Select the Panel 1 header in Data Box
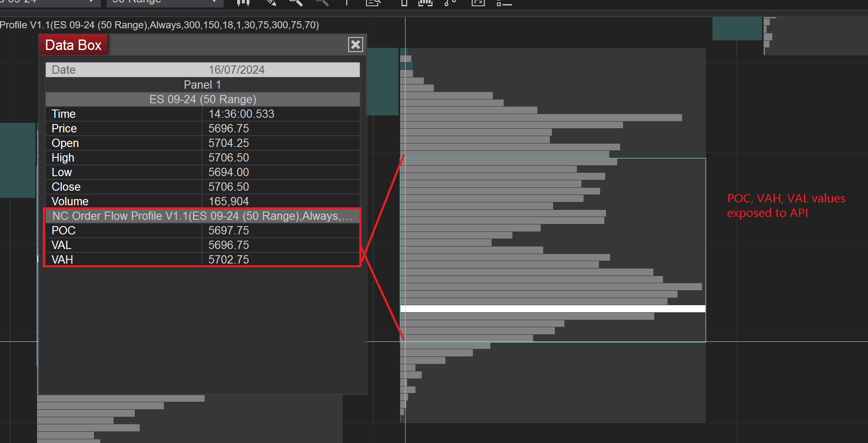The image size is (868, 443). click(202, 85)
